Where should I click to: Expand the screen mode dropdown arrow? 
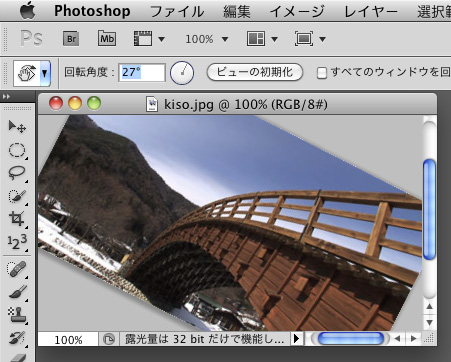pos(322,39)
